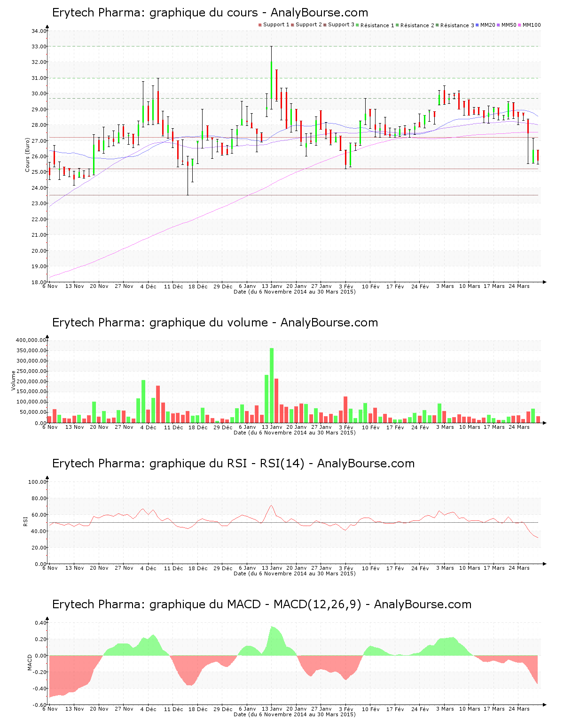The width and height of the screenshot is (564, 728).
Task: Select the Support 3 legend label
Action: coord(341,25)
